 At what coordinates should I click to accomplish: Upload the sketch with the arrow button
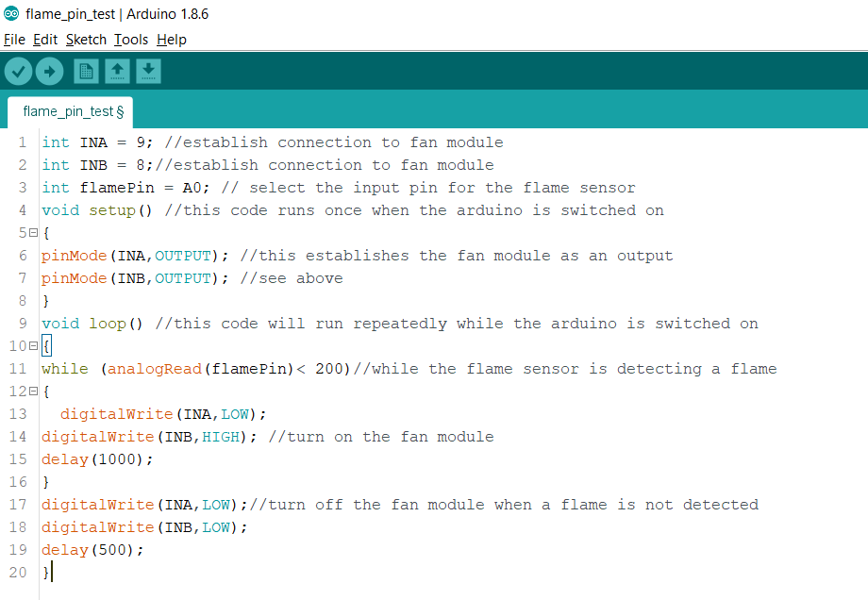(50, 72)
